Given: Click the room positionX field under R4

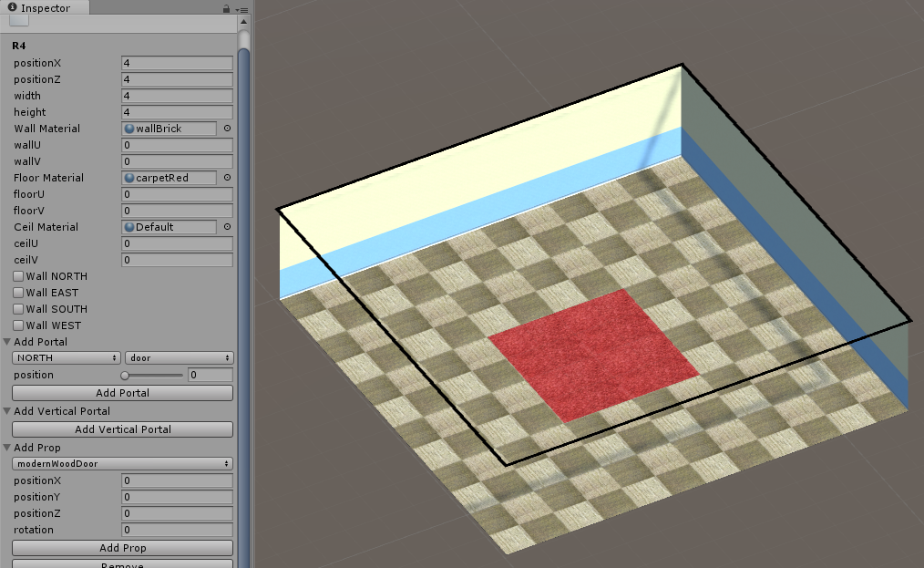Looking at the screenshot, I should coord(178,63).
